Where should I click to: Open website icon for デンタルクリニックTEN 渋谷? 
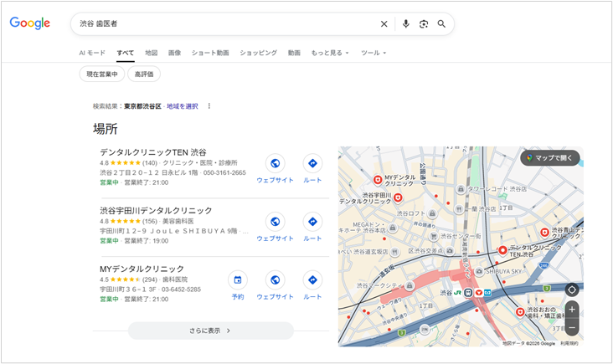[x=276, y=163]
